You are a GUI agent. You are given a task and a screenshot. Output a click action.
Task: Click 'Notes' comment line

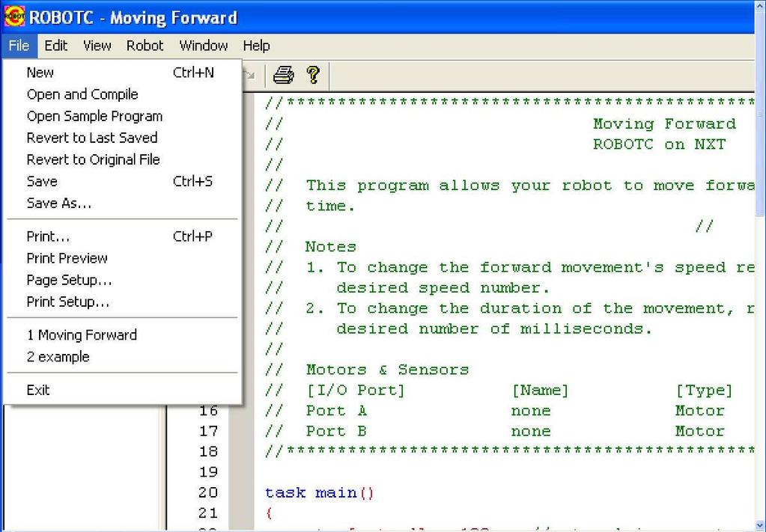(331, 247)
